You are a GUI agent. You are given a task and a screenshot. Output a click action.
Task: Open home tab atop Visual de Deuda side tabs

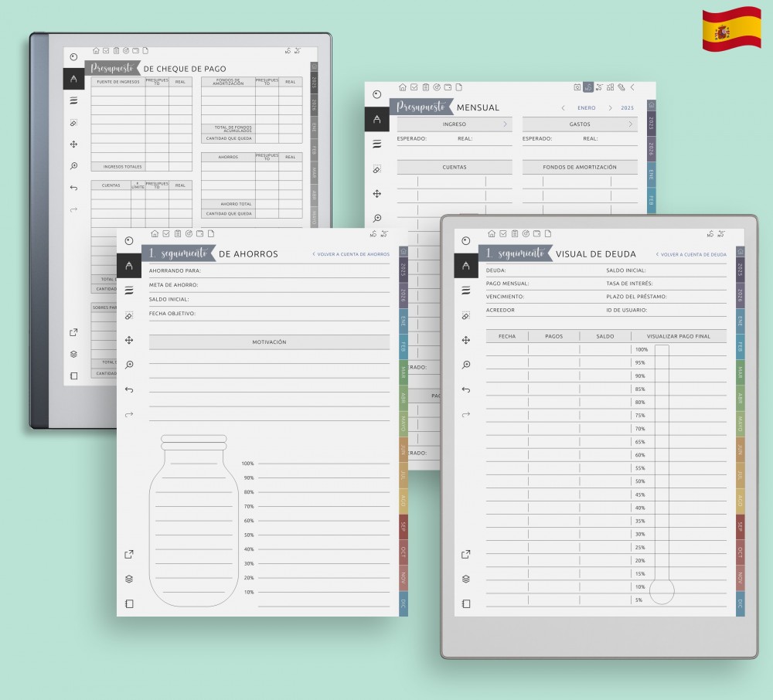(740, 252)
